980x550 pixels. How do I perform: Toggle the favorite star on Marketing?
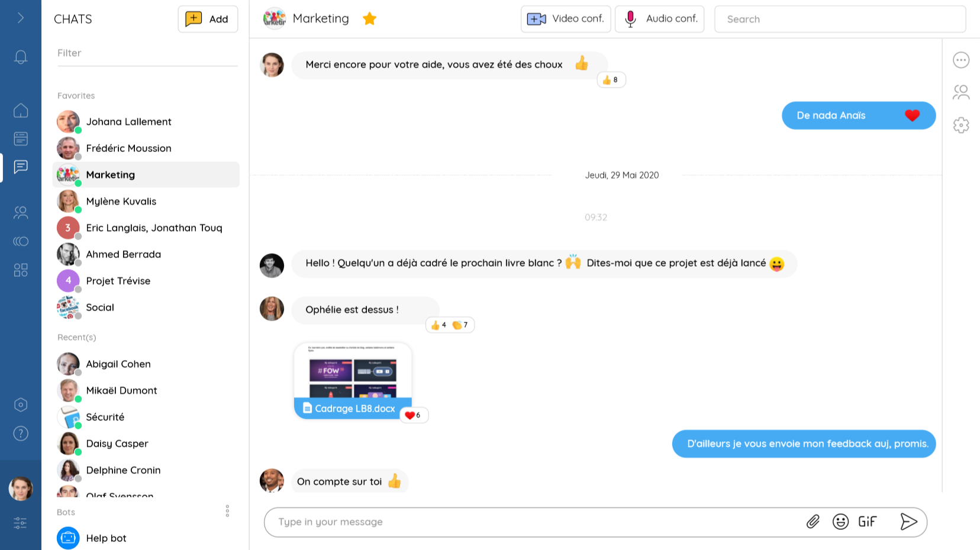click(369, 18)
